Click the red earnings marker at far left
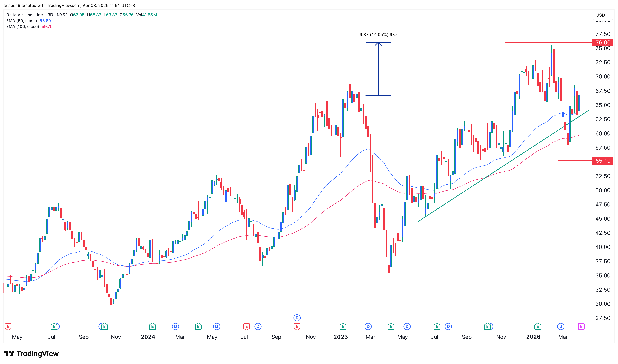 [8, 326]
